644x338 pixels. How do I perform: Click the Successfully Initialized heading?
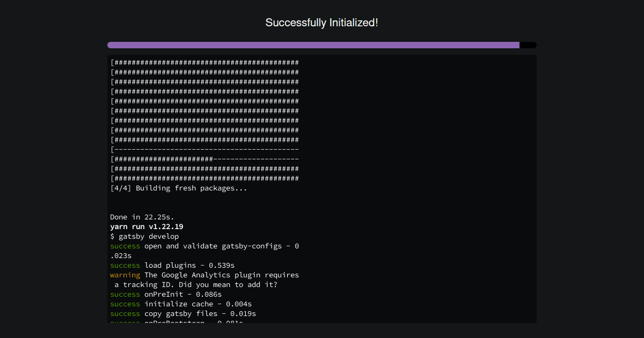[321, 23]
